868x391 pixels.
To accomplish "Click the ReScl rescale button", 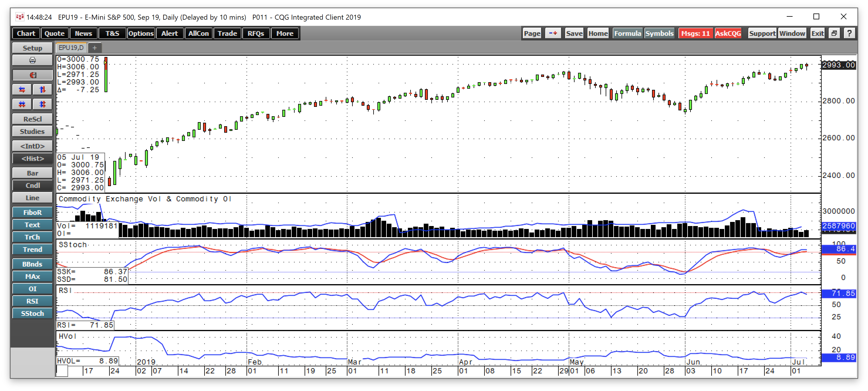I will coord(32,119).
